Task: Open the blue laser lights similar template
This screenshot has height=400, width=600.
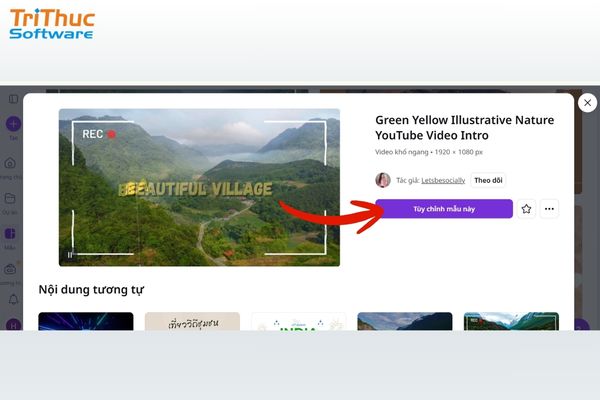Action: pos(86,321)
